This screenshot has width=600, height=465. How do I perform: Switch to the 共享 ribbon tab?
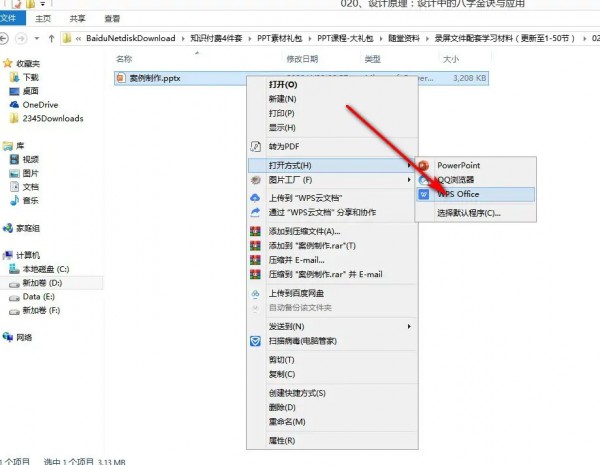click(77, 18)
